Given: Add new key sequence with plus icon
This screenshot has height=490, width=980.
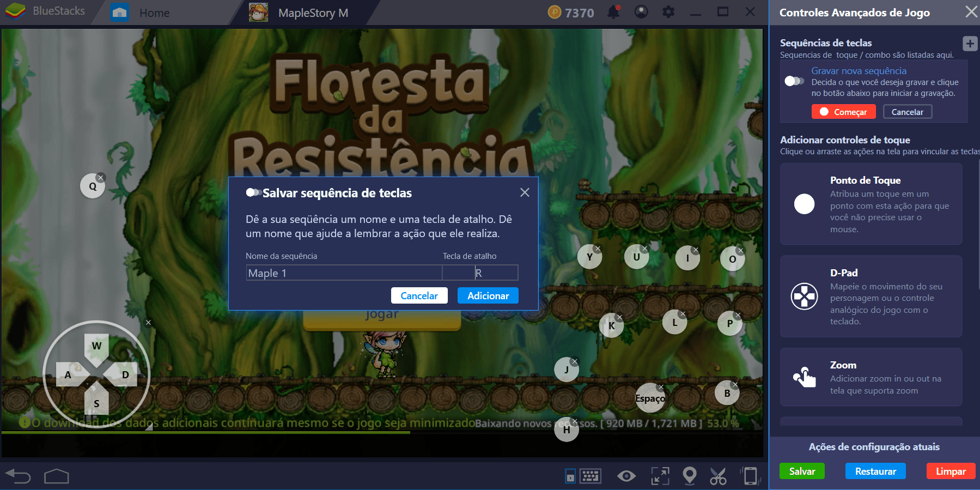Looking at the screenshot, I should [x=970, y=44].
